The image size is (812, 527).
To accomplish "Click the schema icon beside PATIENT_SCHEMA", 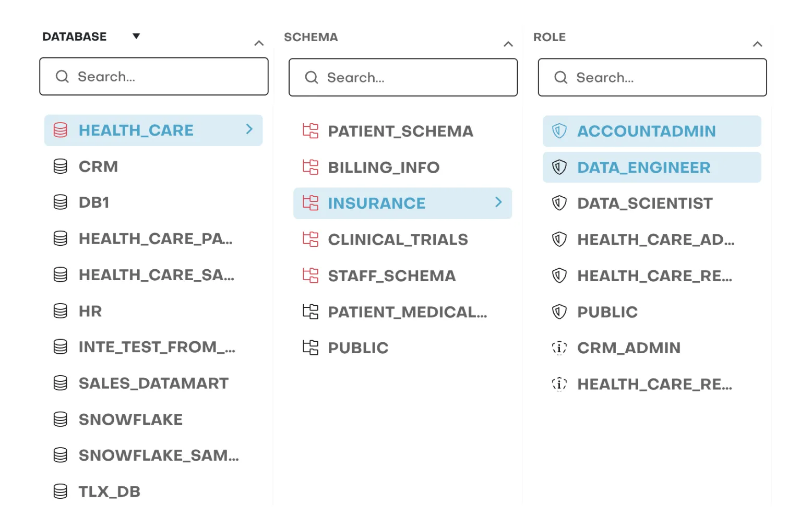I will (x=311, y=131).
